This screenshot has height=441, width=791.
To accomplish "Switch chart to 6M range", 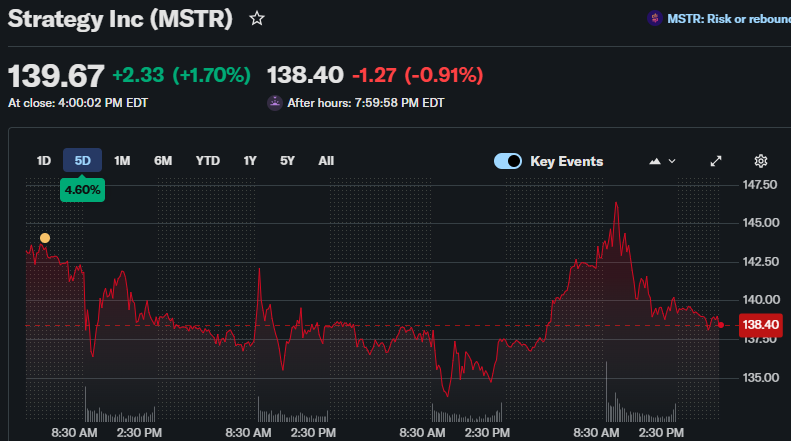I will (163, 161).
